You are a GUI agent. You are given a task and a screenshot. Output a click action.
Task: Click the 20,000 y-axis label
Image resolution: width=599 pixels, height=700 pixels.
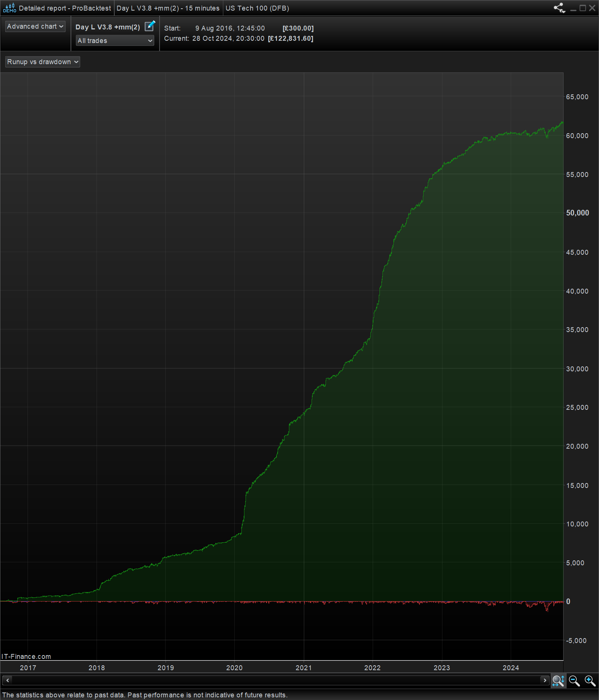pos(577,446)
